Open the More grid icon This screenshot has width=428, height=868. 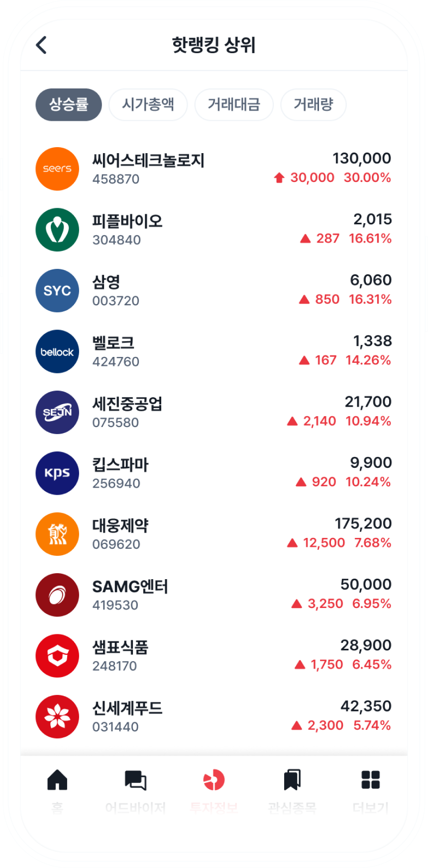coord(370,780)
